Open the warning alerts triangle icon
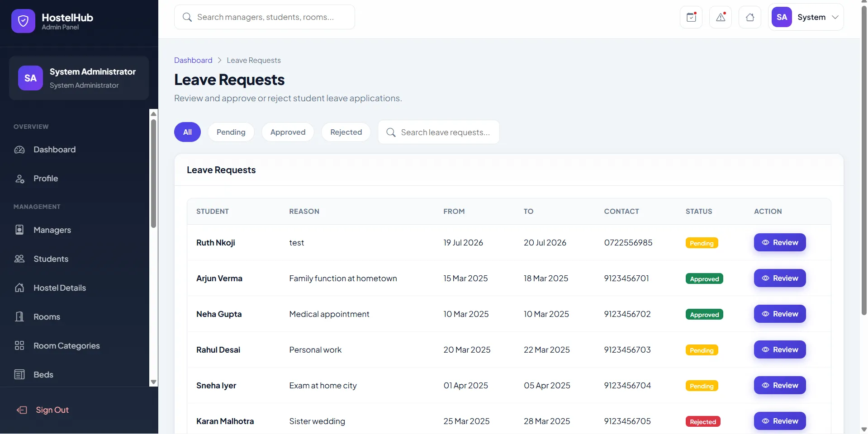Screen dimensions: 868x434 click(x=721, y=17)
